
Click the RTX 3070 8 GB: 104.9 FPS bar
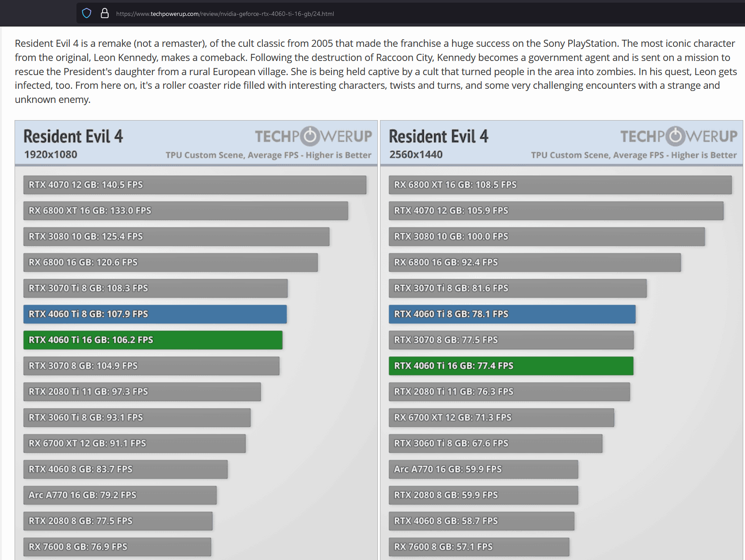tap(151, 366)
